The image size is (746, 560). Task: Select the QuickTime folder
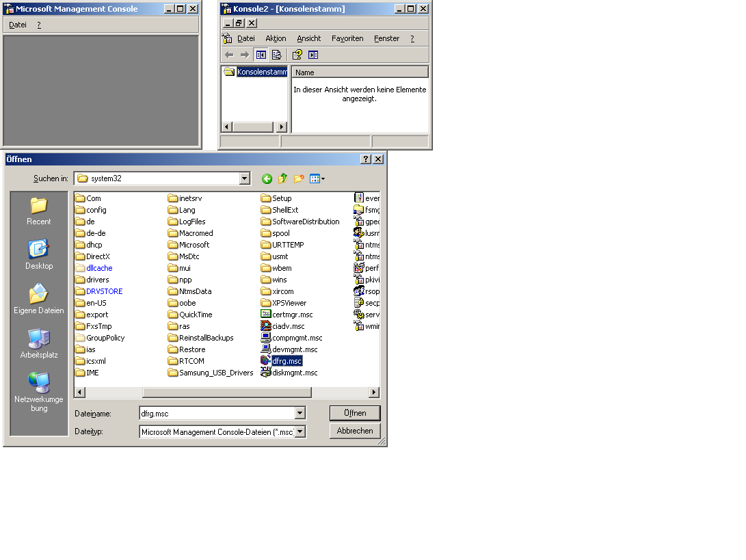point(190,315)
